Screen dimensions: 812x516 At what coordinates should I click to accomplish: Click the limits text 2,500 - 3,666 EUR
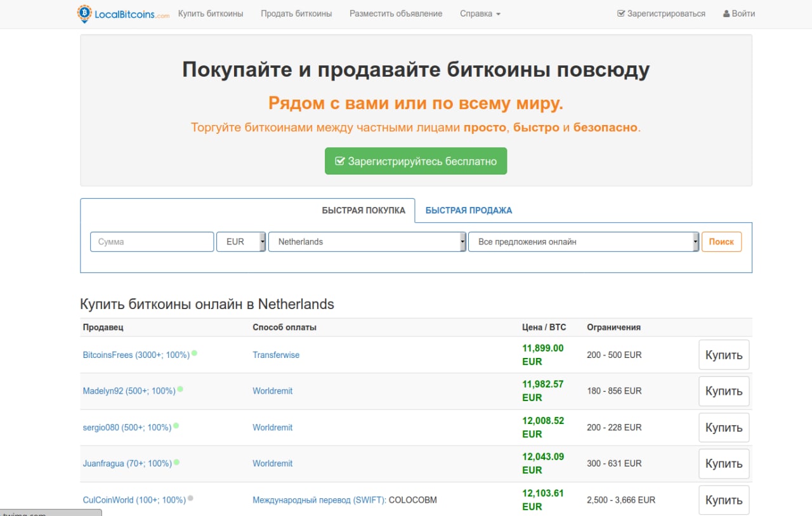[621, 500]
